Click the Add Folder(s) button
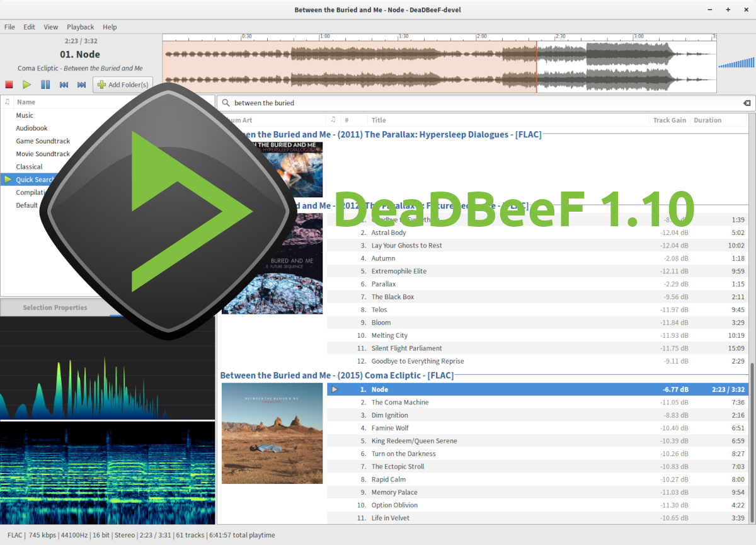The width and height of the screenshot is (756, 545). pyautogui.click(x=122, y=84)
